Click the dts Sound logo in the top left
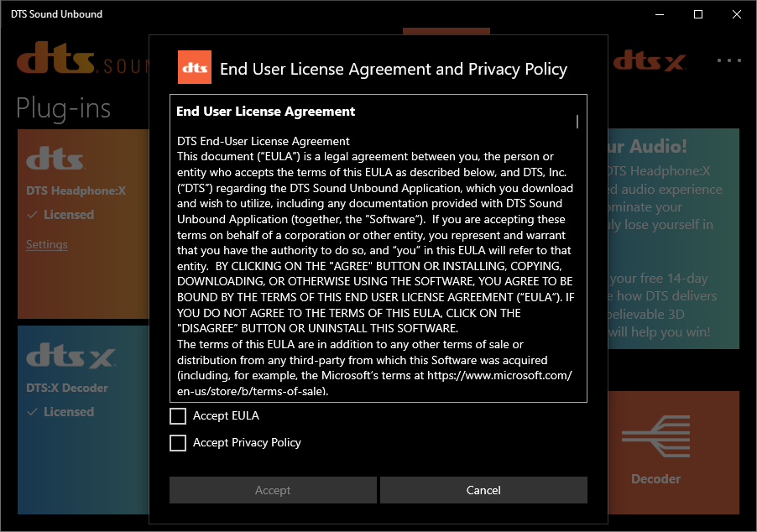 (83, 58)
